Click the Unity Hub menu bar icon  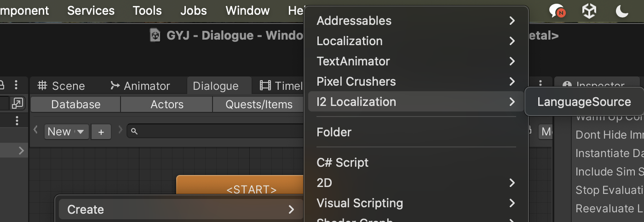coord(589,11)
